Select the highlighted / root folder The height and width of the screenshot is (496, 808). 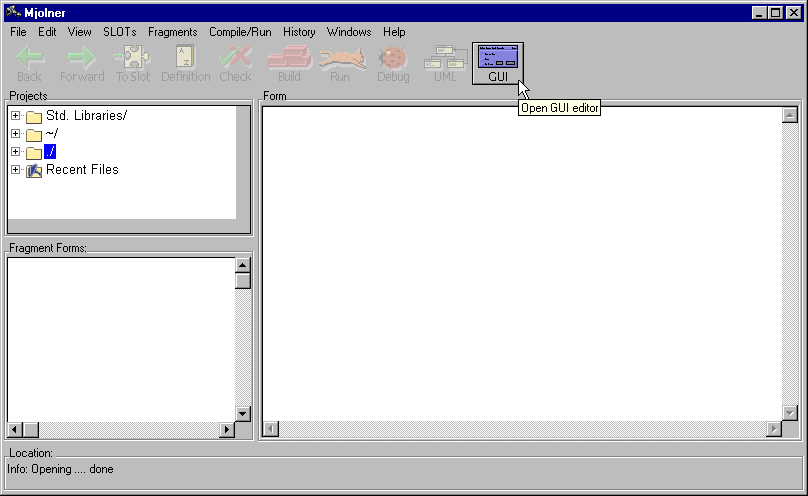point(50,152)
